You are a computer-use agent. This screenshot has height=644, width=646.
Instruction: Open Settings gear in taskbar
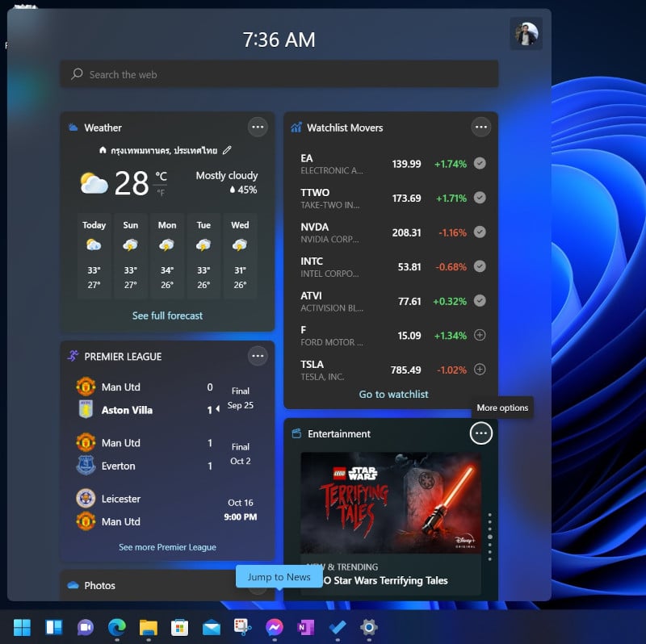(369, 627)
